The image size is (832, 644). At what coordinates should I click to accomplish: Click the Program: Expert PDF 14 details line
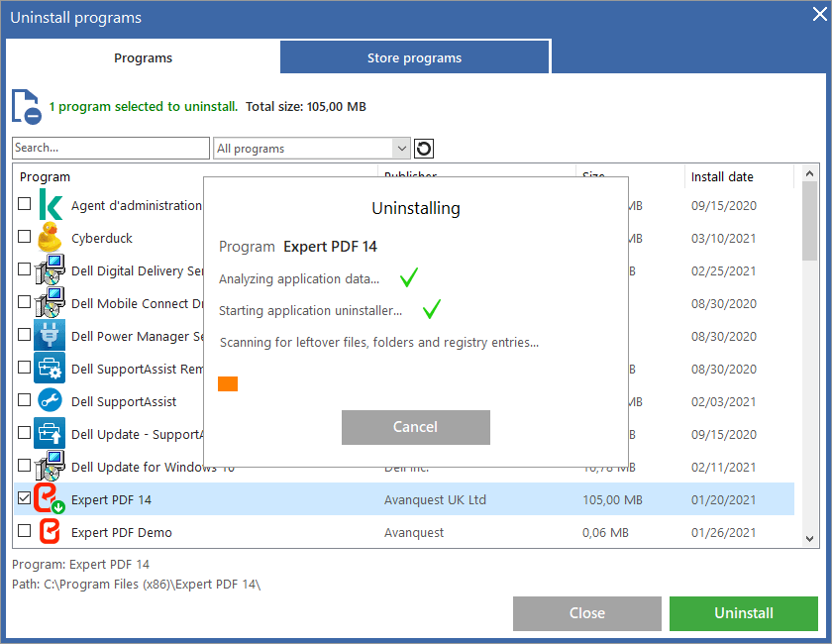(80, 565)
